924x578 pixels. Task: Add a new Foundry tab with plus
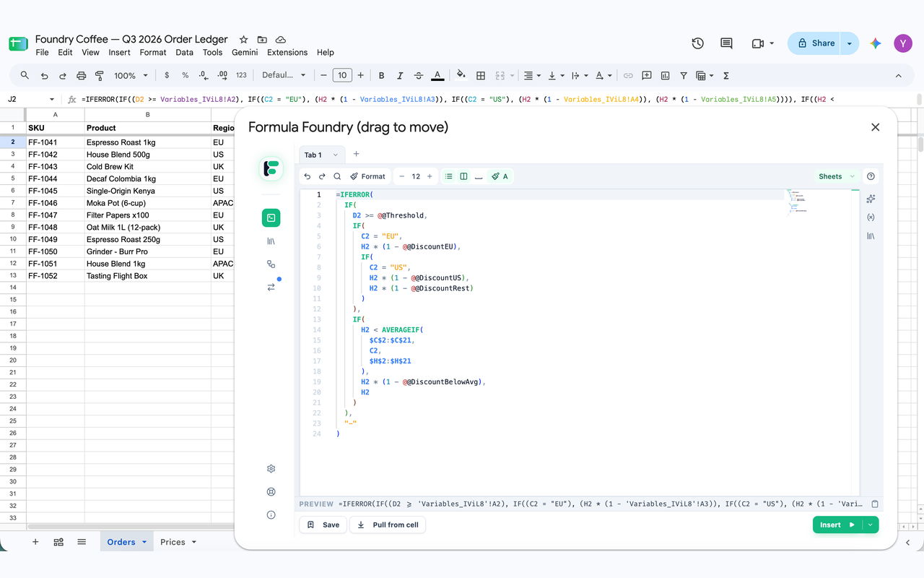click(356, 154)
